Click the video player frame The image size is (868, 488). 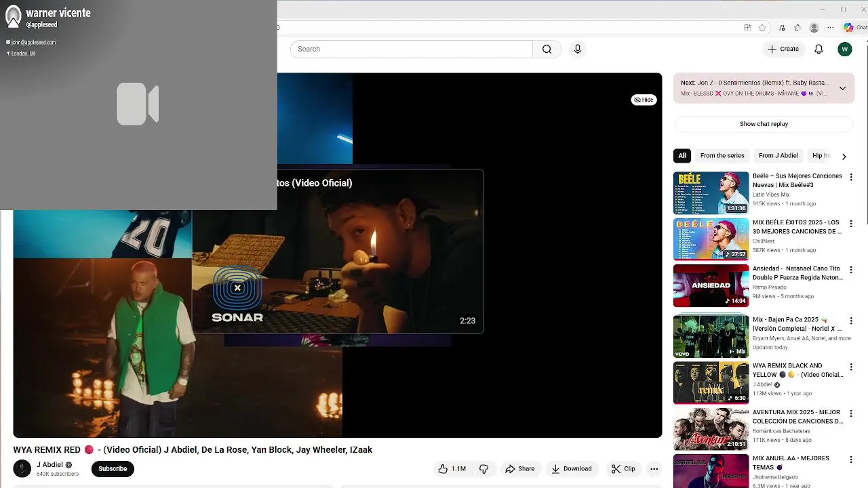(338, 256)
